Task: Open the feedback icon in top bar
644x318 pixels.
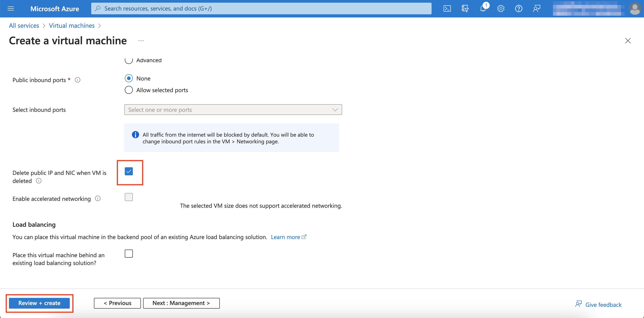Action: [x=536, y=8]
